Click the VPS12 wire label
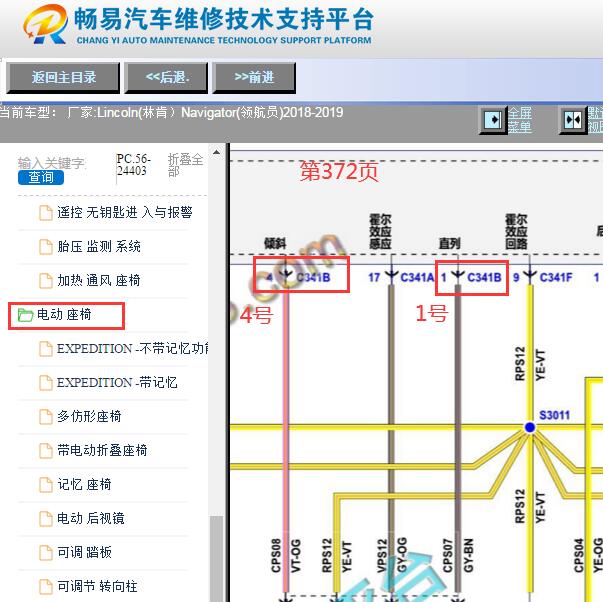The width and height of the screenshot is (603, 602). point(381,555)
